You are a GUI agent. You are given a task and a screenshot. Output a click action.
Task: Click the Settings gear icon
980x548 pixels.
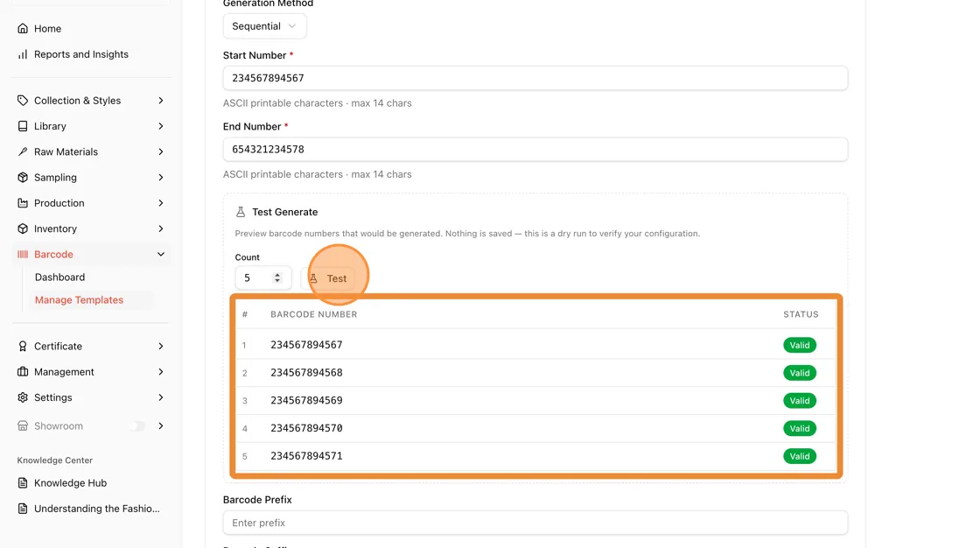pyautogui.click(x=23, y=397)
